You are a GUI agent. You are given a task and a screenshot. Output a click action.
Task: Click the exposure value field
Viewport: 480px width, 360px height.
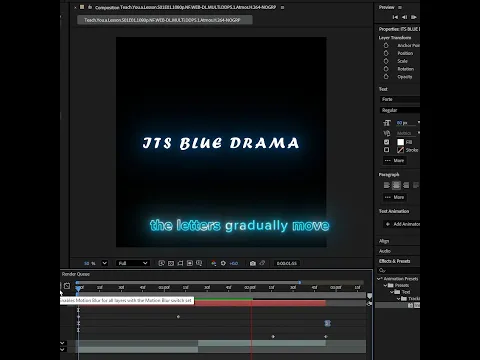tap(234, 263)
